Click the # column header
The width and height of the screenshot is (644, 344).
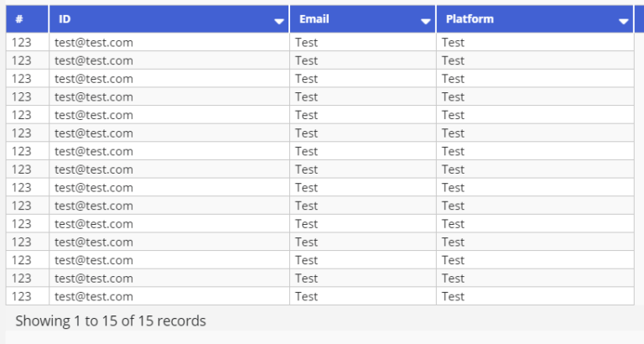click(27, 19)
